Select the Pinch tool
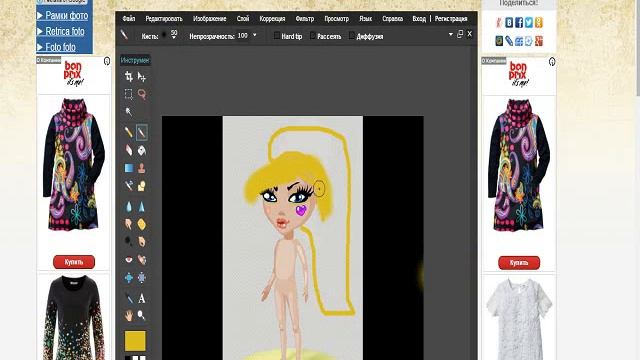This screenshot has height=360, width=640. pos(142,278)
